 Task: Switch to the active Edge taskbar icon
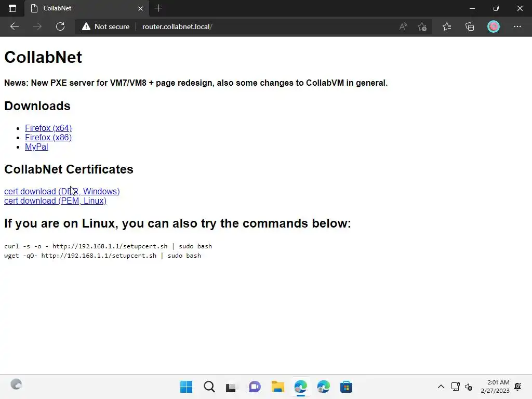tap(301, 387)
